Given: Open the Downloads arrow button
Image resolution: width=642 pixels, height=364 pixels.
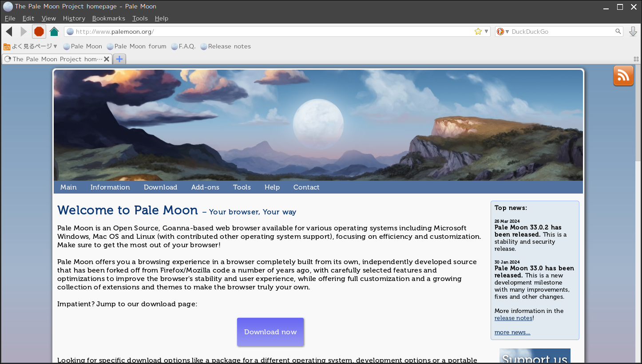Looking at the screenshot, I should coord(633,32).
